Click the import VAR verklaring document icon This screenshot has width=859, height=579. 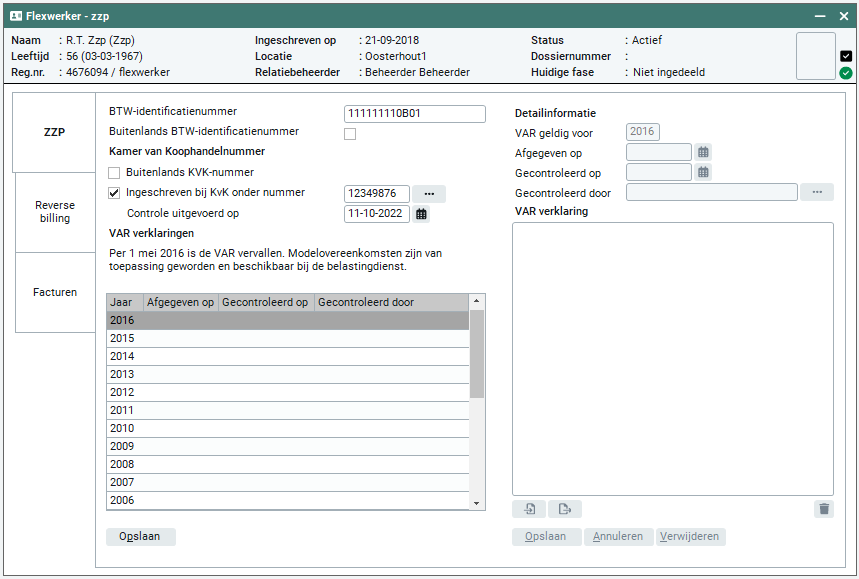point(530,509)
